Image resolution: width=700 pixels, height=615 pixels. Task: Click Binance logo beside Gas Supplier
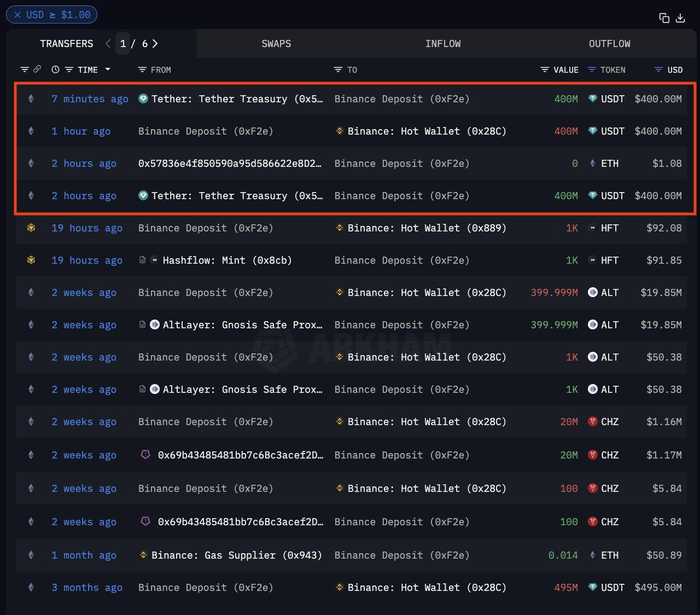pos(143,555)
